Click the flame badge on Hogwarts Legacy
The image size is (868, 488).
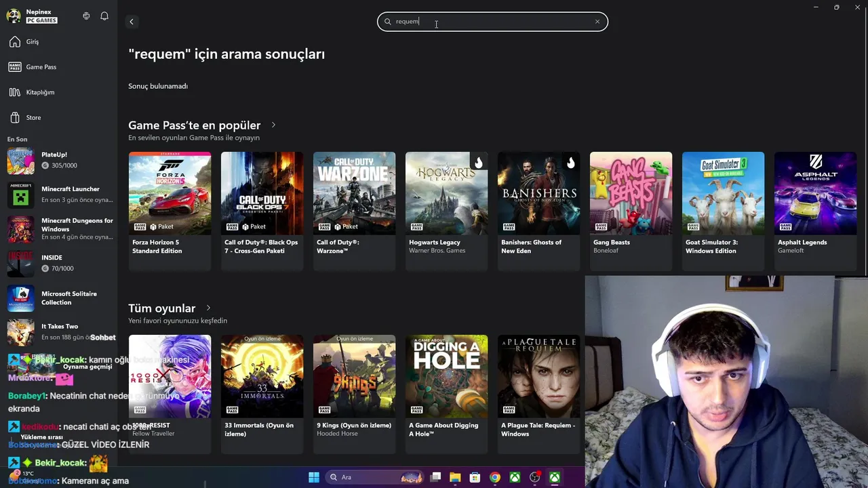(x=479, y=162)
